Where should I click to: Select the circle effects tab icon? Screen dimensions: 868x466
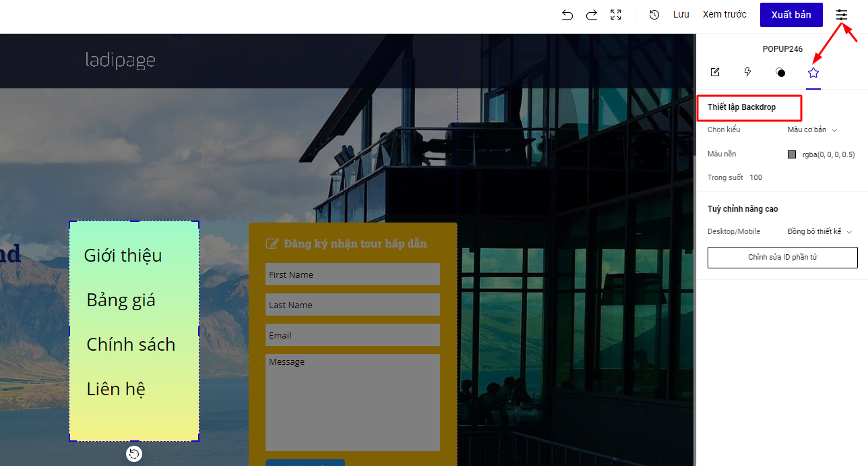tap(780, 72)
